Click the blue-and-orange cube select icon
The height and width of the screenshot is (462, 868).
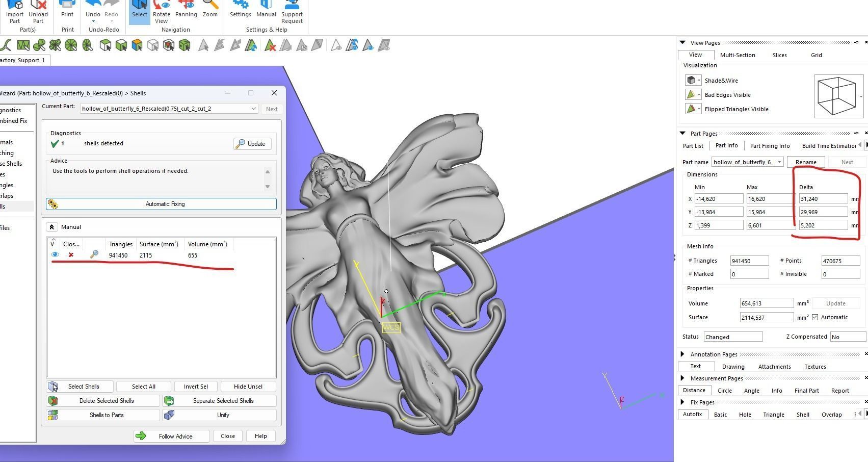(137, 45)
